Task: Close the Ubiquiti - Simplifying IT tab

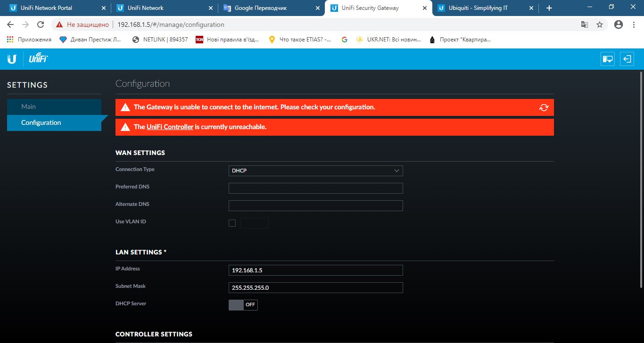Action: pos(532,8)
